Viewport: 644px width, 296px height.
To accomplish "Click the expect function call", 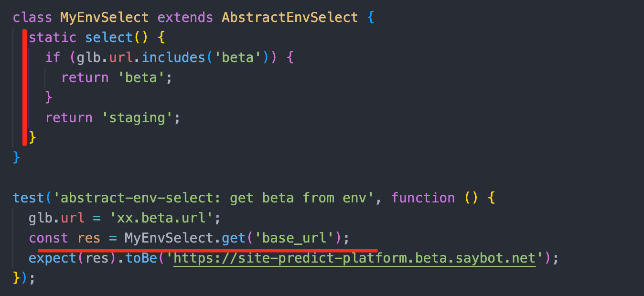I will click(x=53, y=258).
